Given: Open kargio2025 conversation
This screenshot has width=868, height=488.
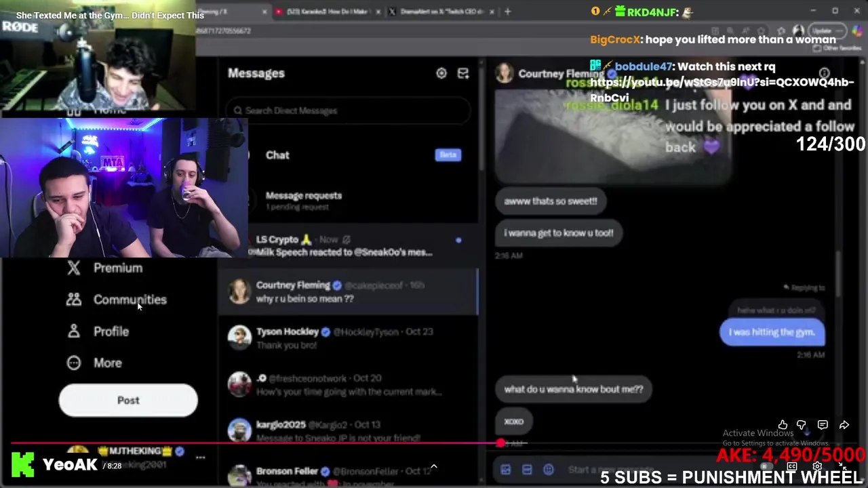Looking at the screenshot, I should (x=348, y=431).
